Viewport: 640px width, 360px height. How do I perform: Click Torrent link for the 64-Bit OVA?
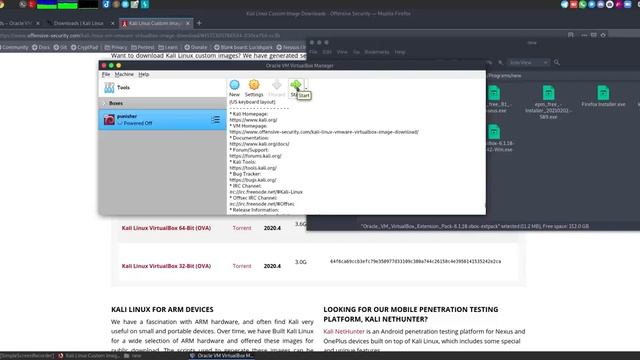242,228
